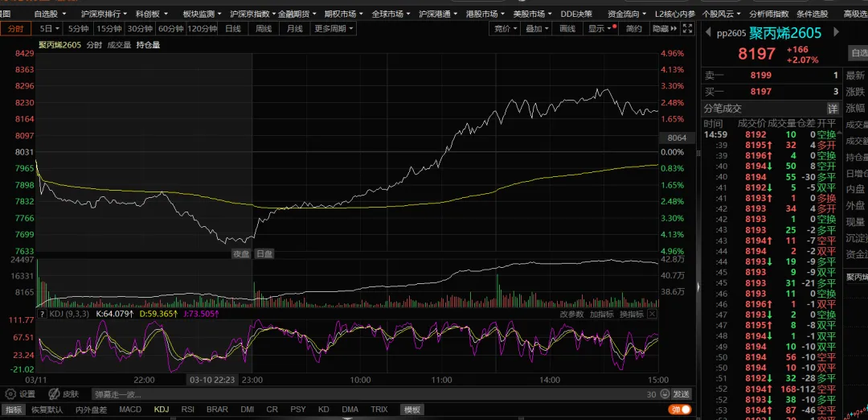Click the 聚丙烯2605 contract title
The width and height of the screenshot is (868, 420).
click(x=785, y=33)
